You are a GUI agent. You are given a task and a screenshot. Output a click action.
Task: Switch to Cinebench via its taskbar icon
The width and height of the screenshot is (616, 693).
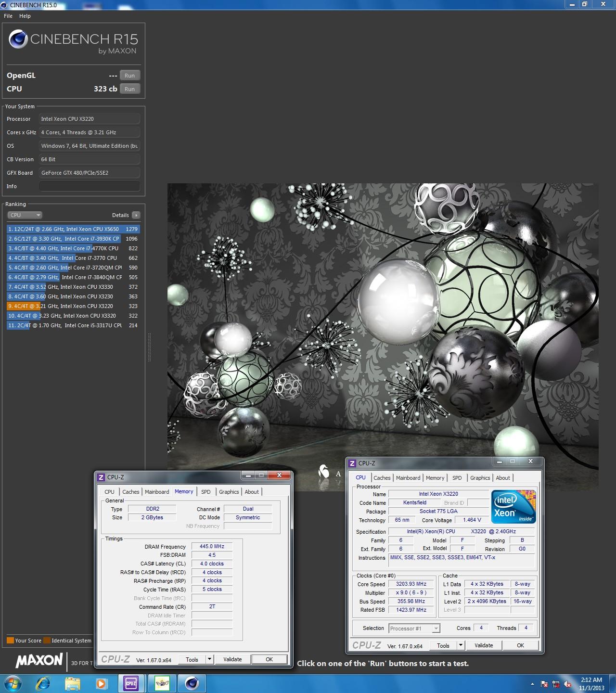point(192,683)
